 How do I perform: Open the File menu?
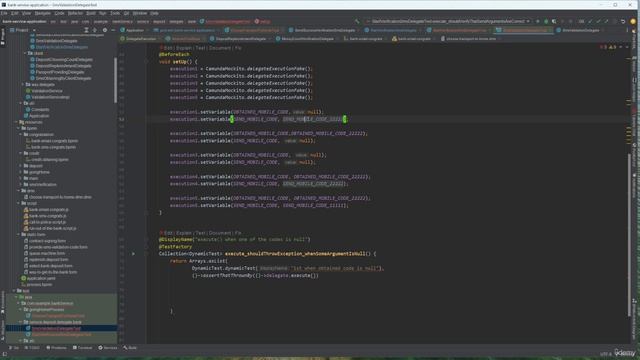coord(4,13)
